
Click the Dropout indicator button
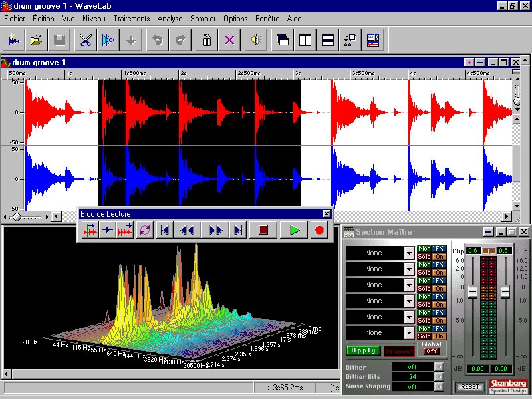click(399, 352)
